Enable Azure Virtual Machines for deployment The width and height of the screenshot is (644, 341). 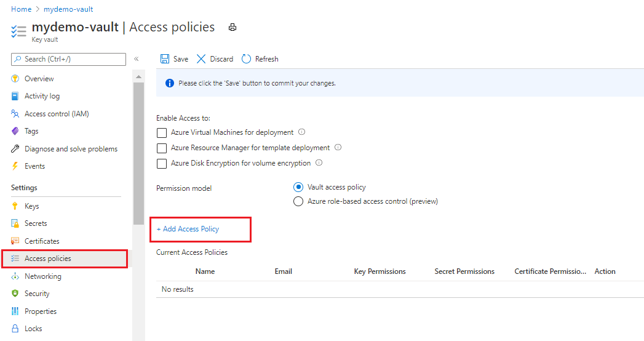pos(162,132)
